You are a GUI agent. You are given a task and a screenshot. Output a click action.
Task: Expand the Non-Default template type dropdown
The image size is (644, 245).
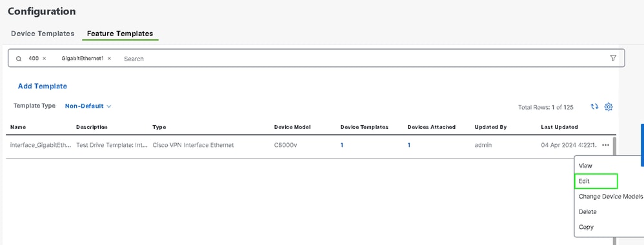(x=88, y=106)
